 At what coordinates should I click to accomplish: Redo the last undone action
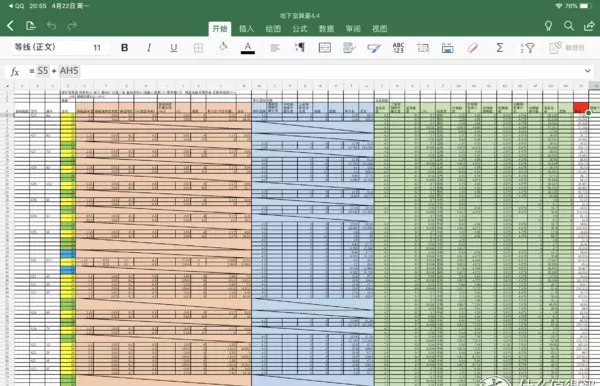click(x=72, y=26)
